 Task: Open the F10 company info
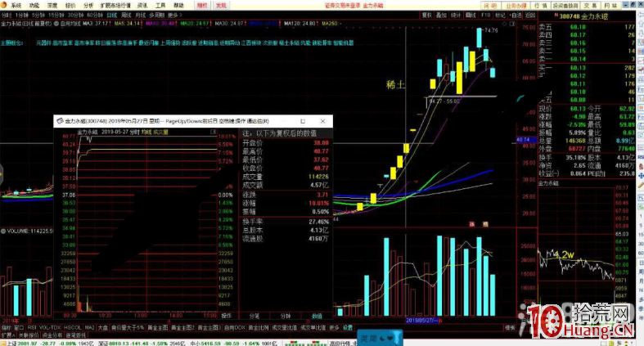point(486,16)
